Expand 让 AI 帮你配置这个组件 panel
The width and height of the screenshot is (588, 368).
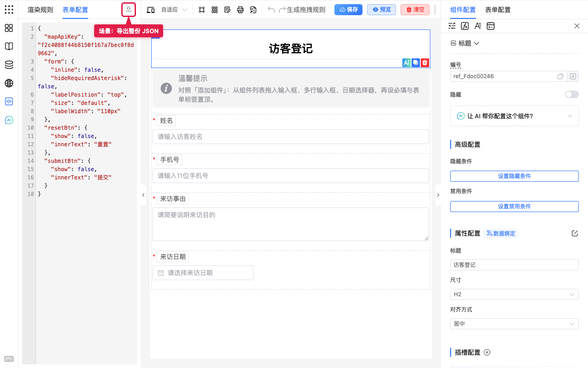coord(514,116)
